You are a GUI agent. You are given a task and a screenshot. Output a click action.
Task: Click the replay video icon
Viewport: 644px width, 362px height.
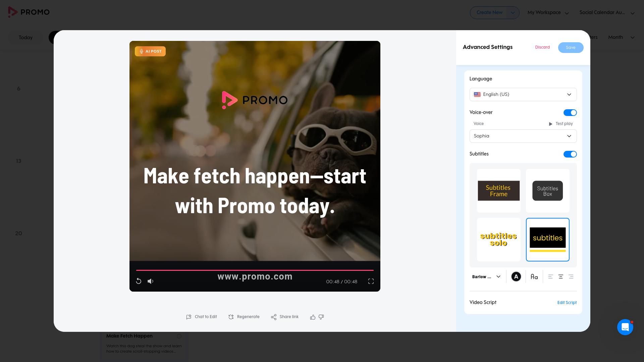tap(139, 281)
